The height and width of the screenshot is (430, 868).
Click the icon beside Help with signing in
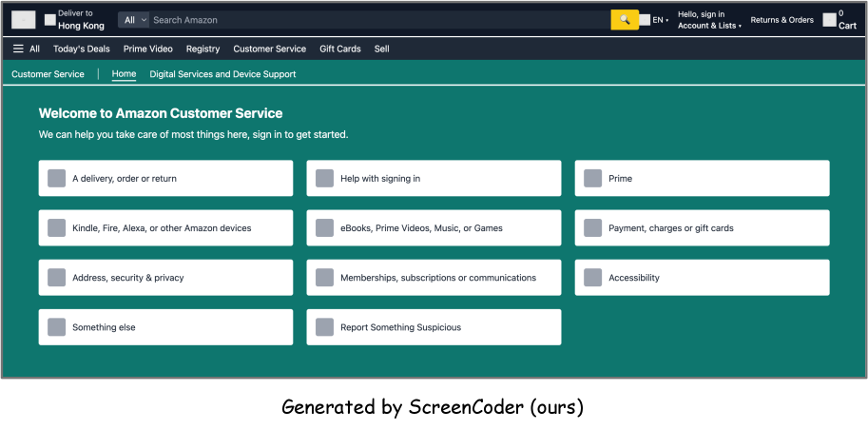tap(324, 179)
